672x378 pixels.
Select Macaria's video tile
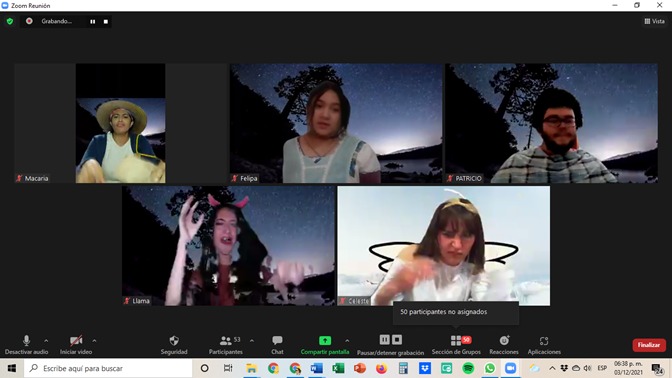tap(120, 123)
